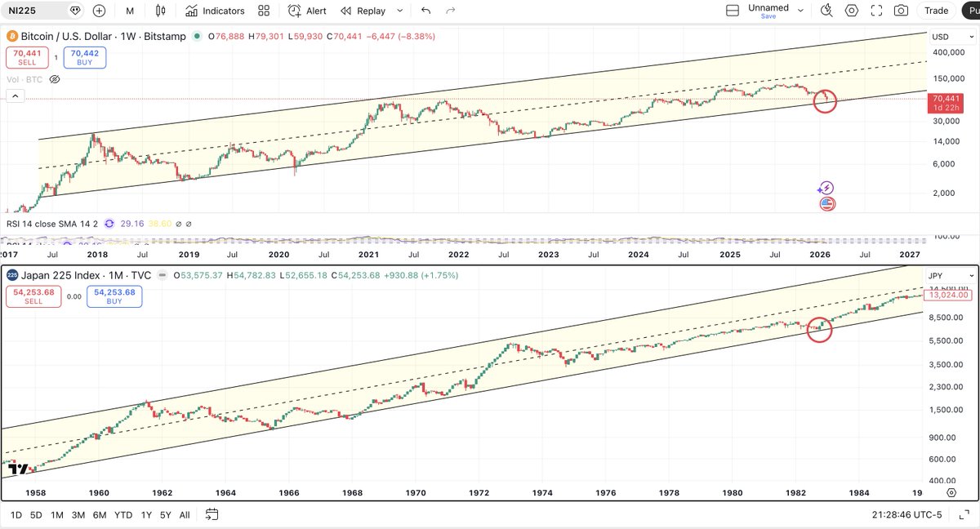
Task: Open the indicator templates grid icon
Action: tap(264, 11)
